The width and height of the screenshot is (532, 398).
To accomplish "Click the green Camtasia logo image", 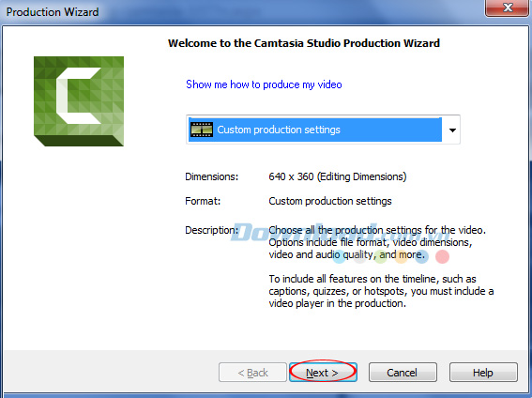I will click(79, 101).
